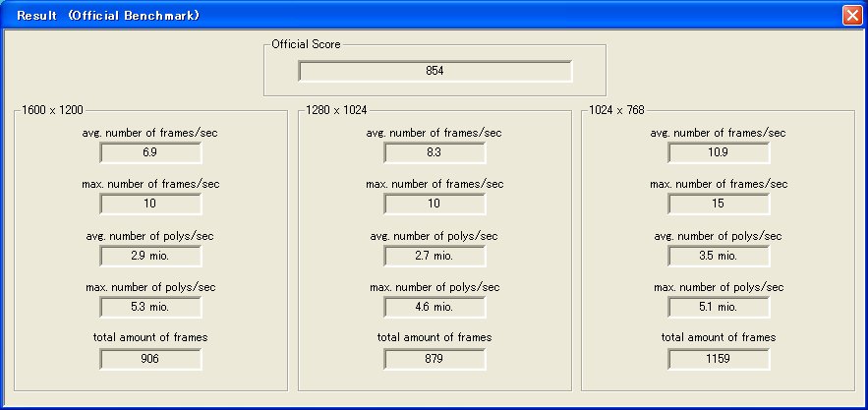The width and height of the screenshot is (868, 410).
Task: Select the 1024 x 768 max. polys/sec field
Action: point(718,307)
